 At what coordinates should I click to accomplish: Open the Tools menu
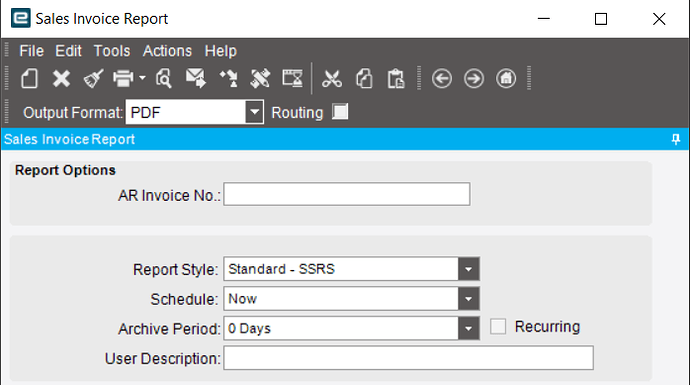click(112, 51)
